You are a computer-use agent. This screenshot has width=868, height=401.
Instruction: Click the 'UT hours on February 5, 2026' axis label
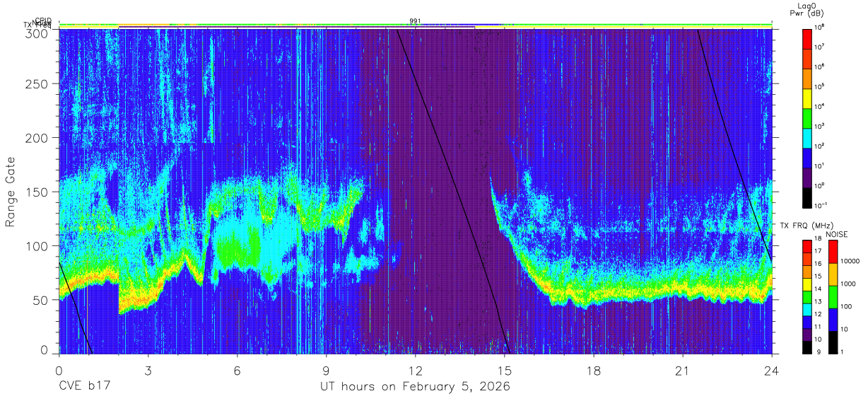[415, 387]
